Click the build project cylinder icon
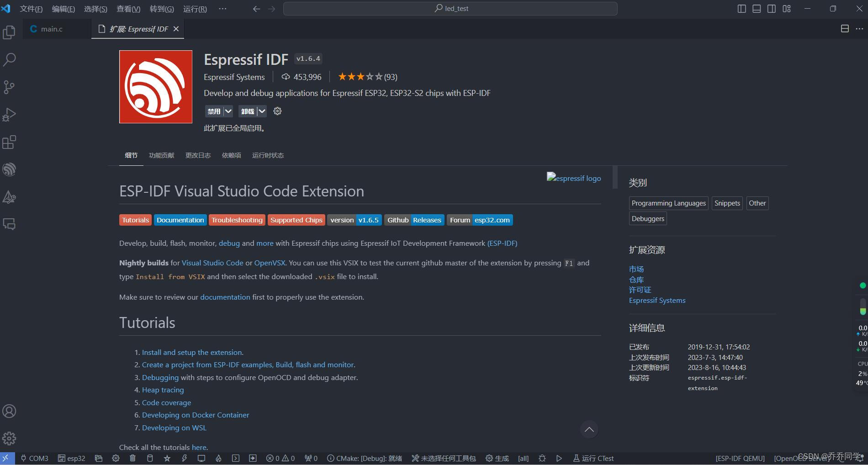The width and height of the screenshot is (868, 465). tap(150, 458)
